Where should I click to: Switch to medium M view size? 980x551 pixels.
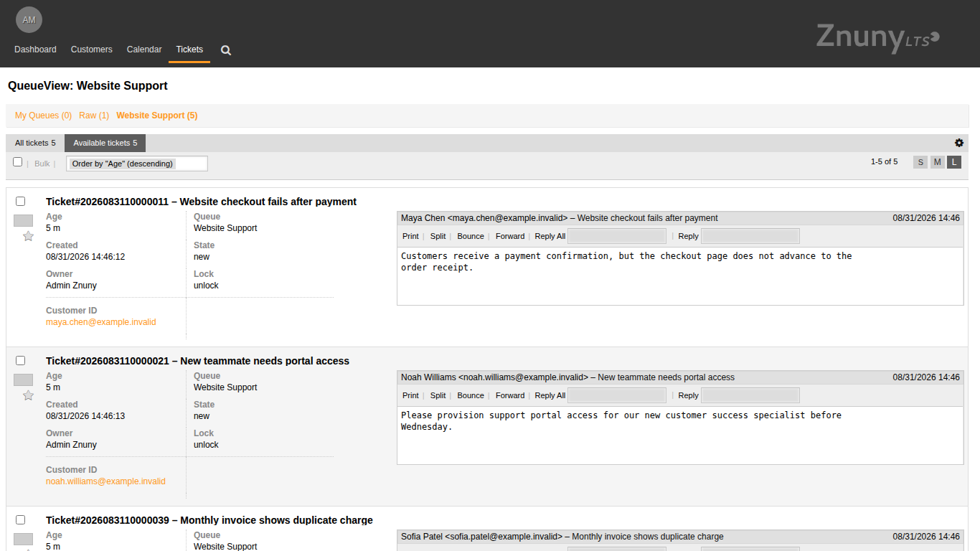coord(937,162)
